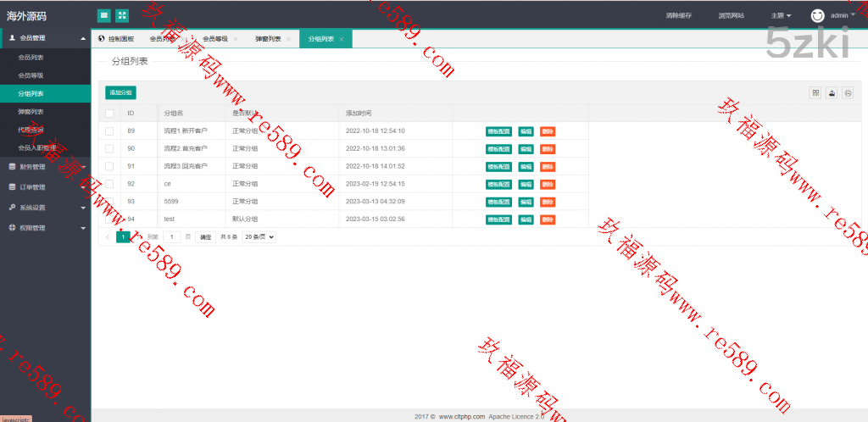Open 会员等级 in the sidebar
The width and height of the screenshot is (868, 422).
(x=31, y=75)
